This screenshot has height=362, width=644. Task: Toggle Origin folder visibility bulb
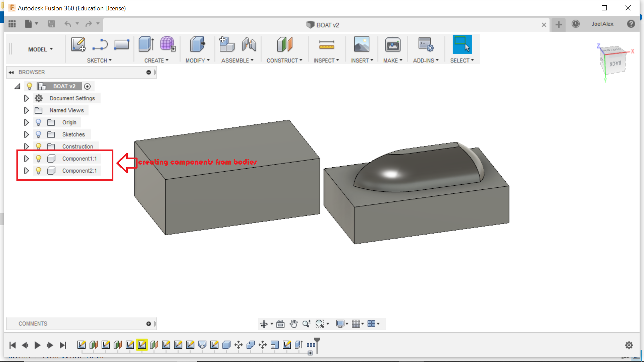tap(39, 122)
